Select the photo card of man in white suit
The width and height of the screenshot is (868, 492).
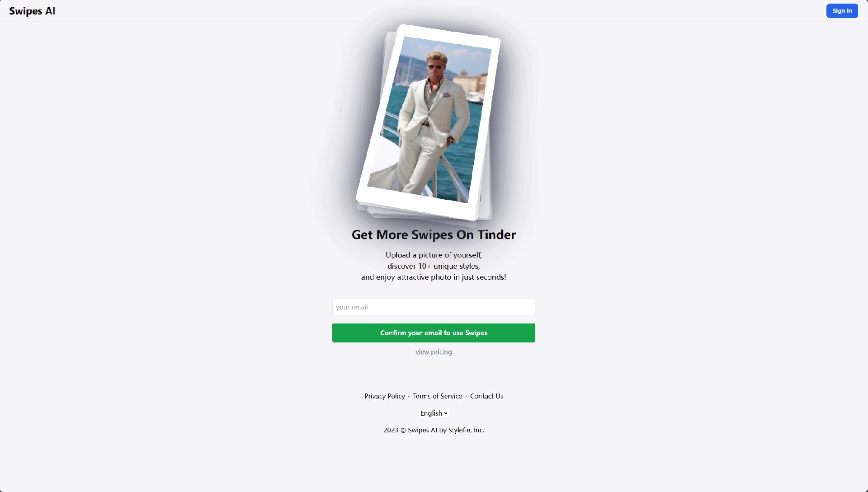click(428, 122)
